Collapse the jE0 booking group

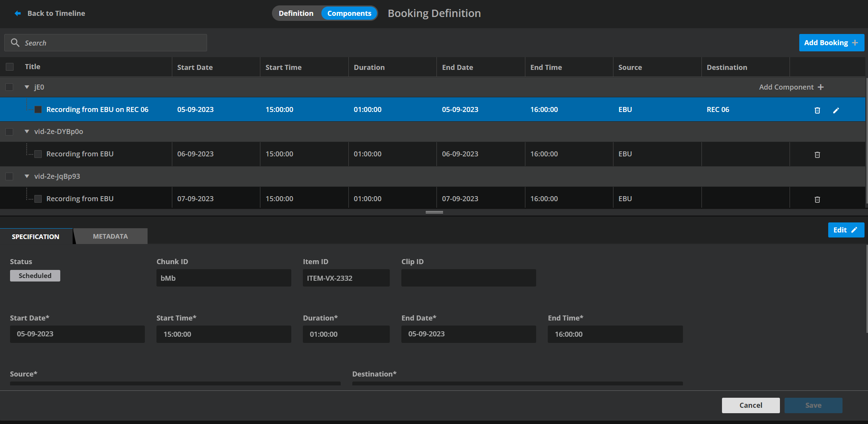(x=27, y=87)
